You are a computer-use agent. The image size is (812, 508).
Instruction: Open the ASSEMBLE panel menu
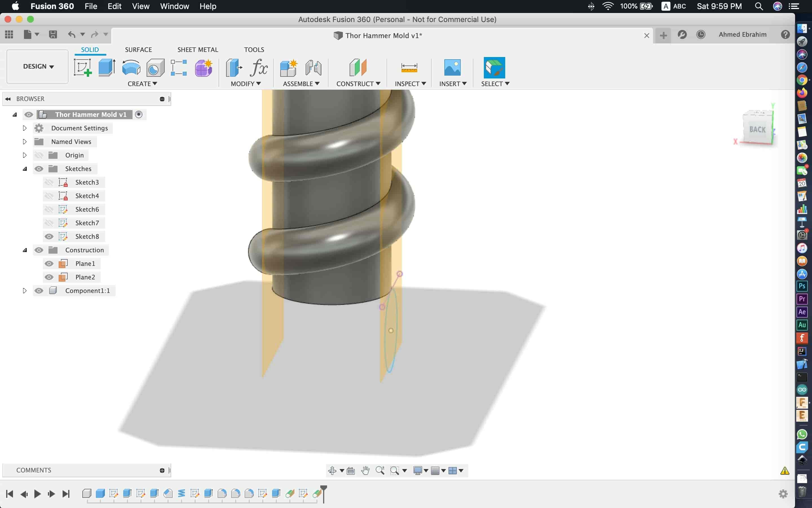tap(301, 84)
